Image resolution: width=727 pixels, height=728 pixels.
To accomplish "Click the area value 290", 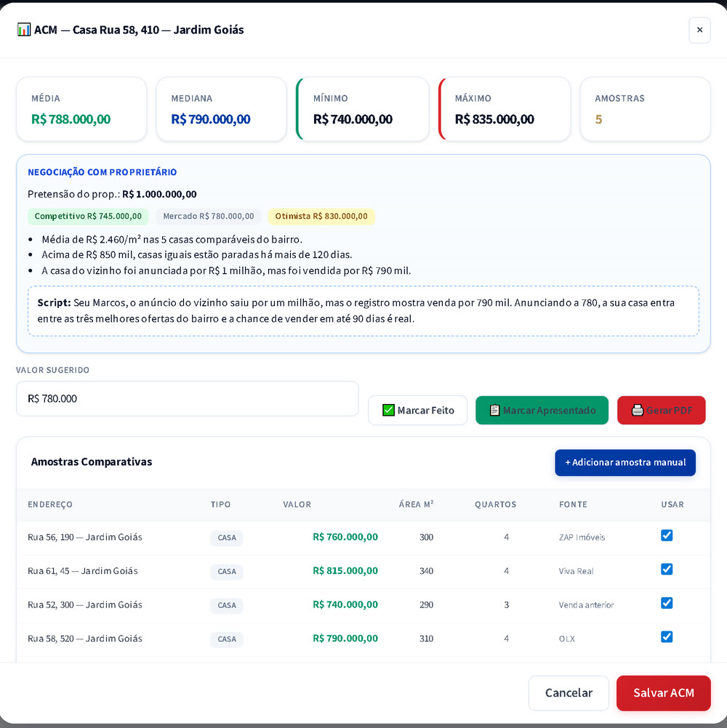I will coord(426,605).
